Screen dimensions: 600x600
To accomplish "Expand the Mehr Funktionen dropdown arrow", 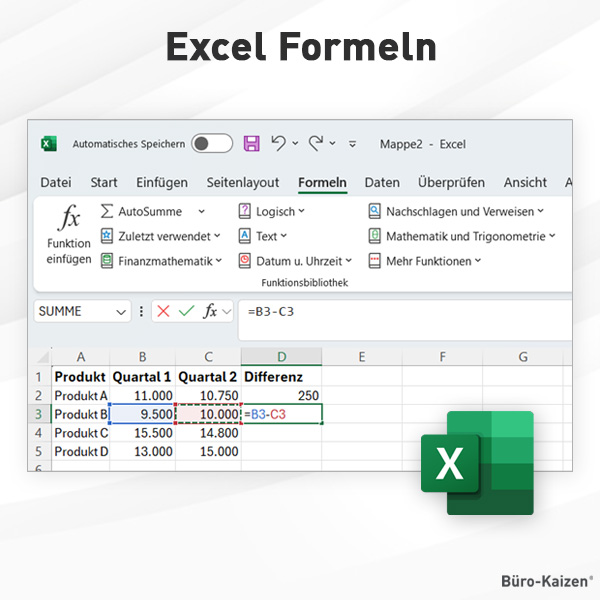I will click(x=478, y=261).
